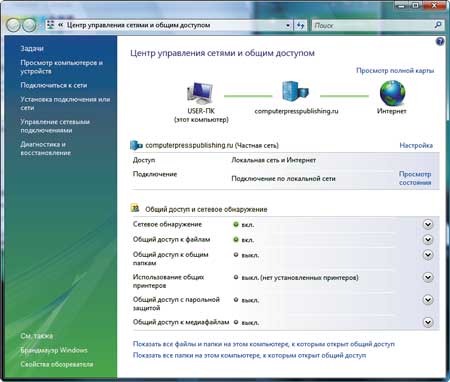450x382 pixels.
Task: Click the Сетевое обнаружение row label
Action: coord(167,224)
